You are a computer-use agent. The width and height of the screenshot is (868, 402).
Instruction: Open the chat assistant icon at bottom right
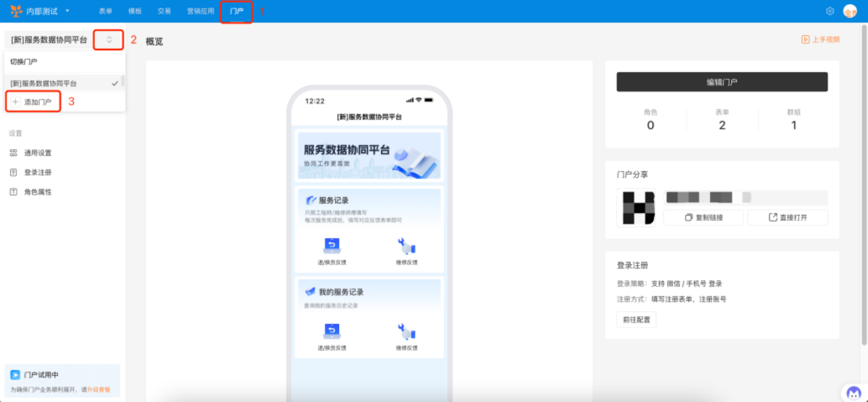click(x=854, y=393)
